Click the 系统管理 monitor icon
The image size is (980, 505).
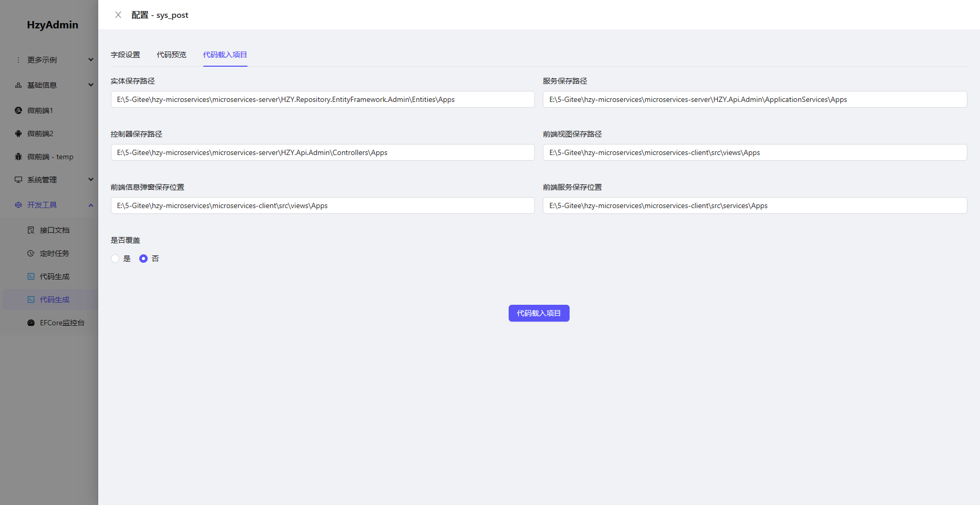pyautogui.click(x=18, y=180)
